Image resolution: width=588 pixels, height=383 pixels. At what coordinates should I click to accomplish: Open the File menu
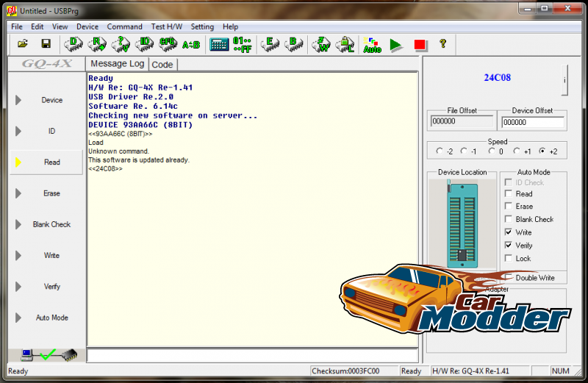[16, 26]
